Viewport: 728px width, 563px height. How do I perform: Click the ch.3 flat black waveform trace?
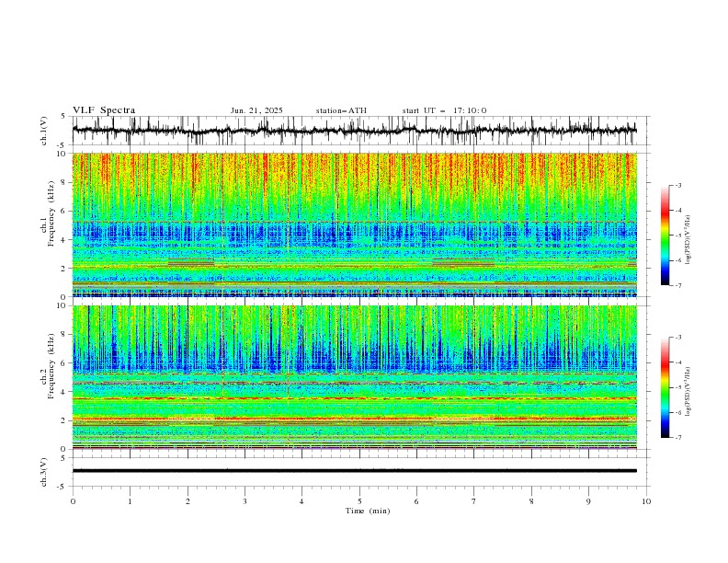(354, 471)
